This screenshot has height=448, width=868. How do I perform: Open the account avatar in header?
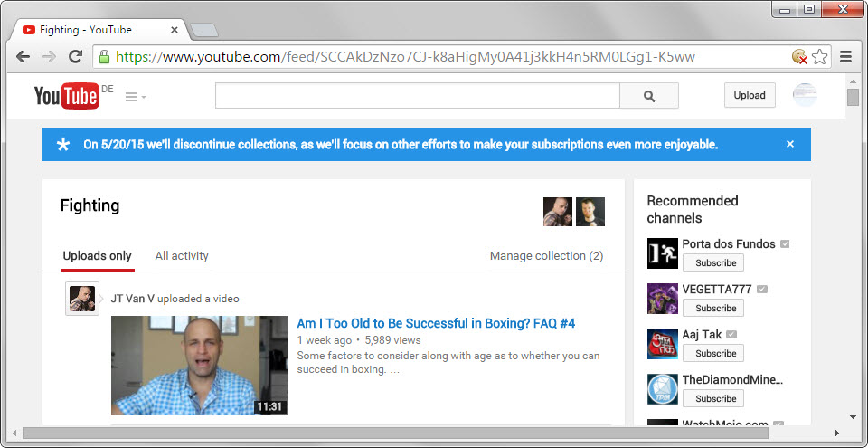point(805,95)
